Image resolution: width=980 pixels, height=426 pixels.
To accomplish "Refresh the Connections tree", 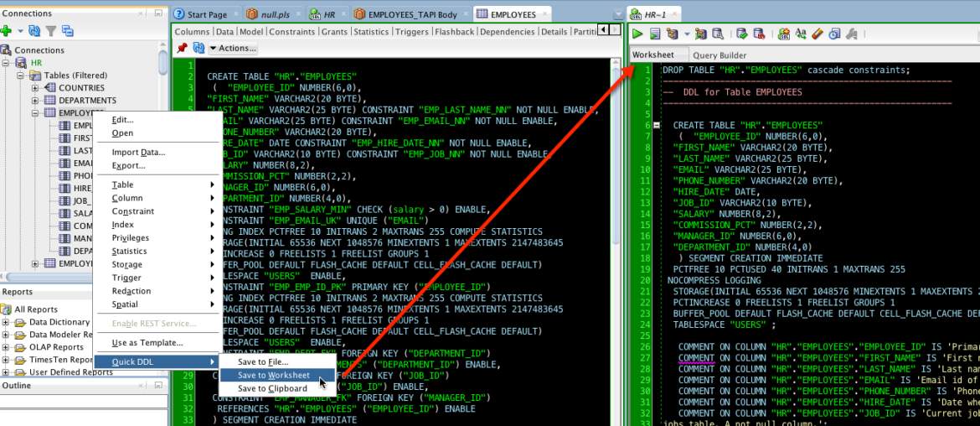I will click(35, 30).
